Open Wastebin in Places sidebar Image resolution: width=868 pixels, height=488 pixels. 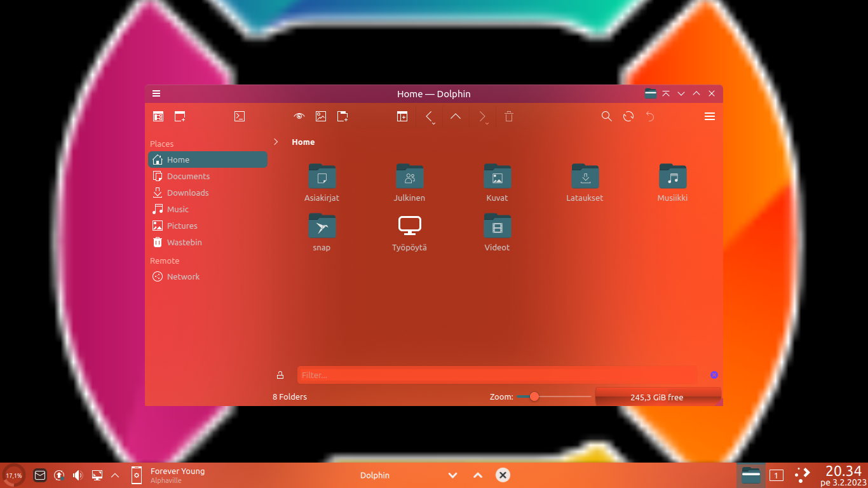point(208,242)
